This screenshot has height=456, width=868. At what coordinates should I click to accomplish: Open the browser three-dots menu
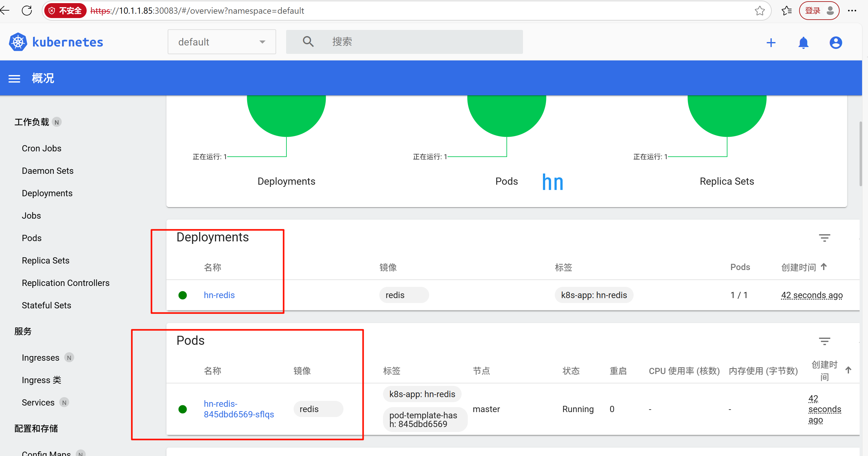(x=852, y=11)
